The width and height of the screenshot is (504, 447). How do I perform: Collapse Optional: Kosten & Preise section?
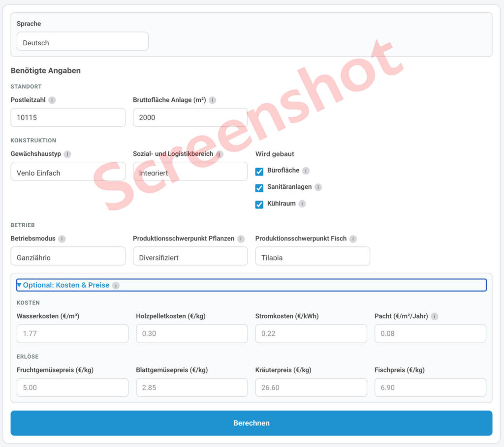[63, 285]
